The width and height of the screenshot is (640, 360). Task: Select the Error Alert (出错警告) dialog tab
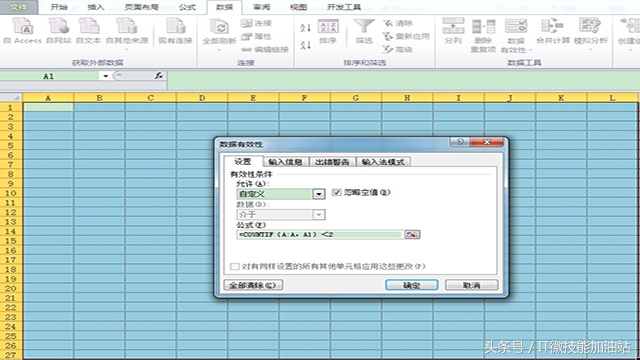[x=332, y=162]
